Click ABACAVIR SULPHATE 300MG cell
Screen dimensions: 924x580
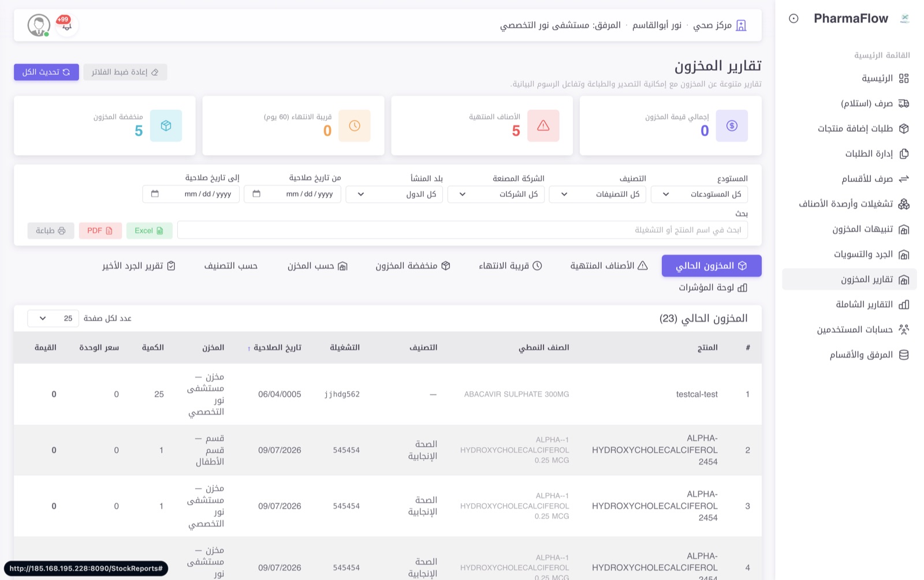517,394
